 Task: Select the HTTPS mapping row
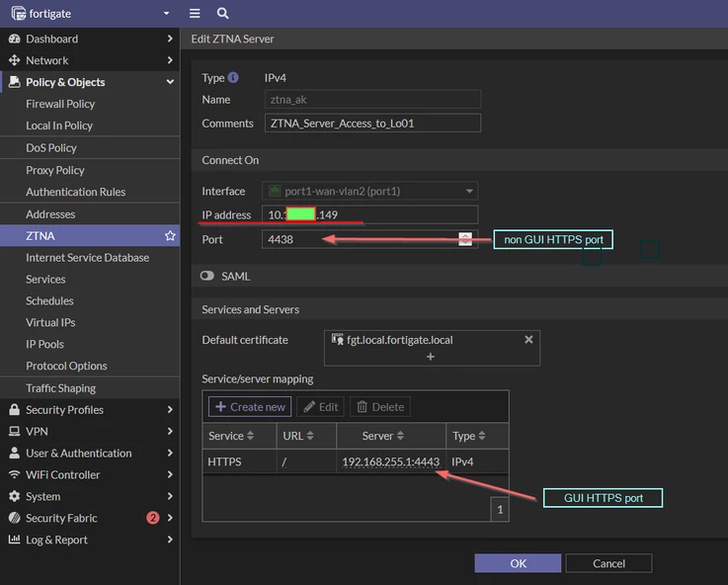pos(356,461)
